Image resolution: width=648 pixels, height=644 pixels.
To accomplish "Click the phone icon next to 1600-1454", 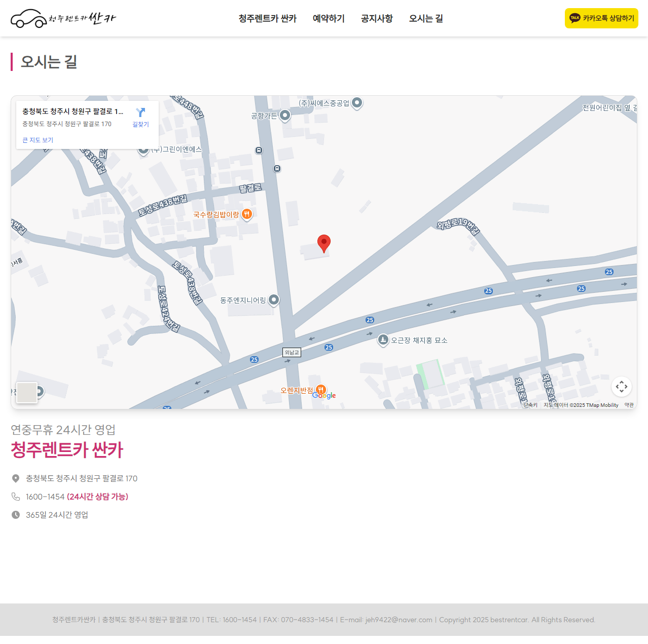I will 15,497.
